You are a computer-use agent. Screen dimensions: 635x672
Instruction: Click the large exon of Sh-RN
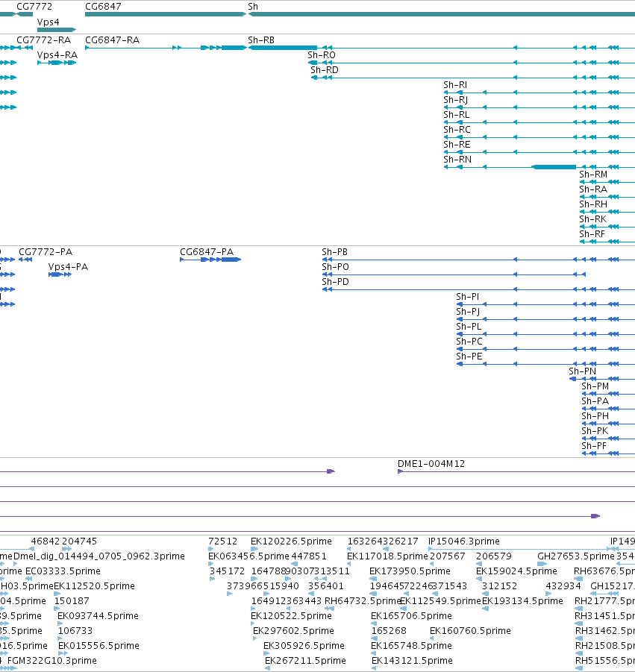click(x=554, y=167)
